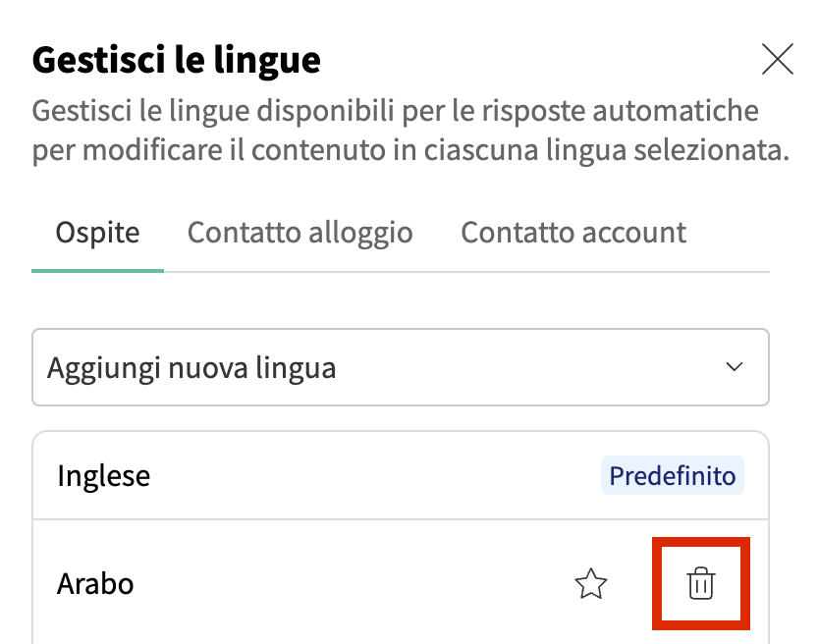Expand the Aggiungi nuova lingua chevron

[x=734, y=367]
